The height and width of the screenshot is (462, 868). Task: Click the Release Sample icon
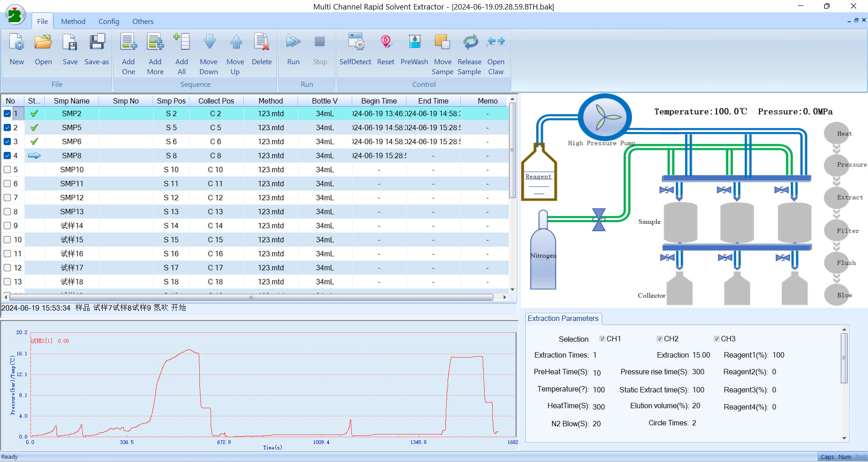pos(470,42)
